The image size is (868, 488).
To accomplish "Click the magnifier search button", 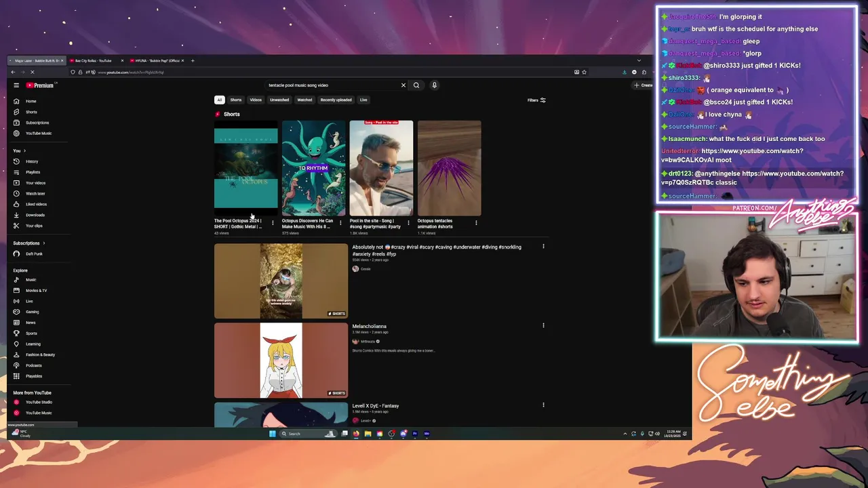I will click(x=416, y=85).
